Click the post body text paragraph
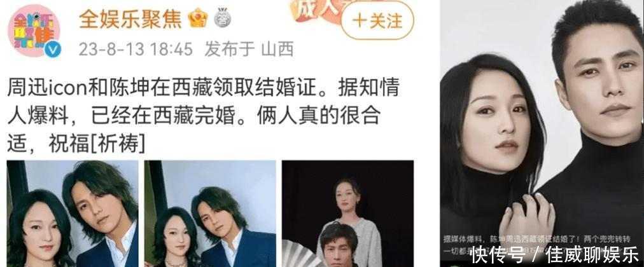The width and height of the screenshot is (644, 267). pos(203,116)
